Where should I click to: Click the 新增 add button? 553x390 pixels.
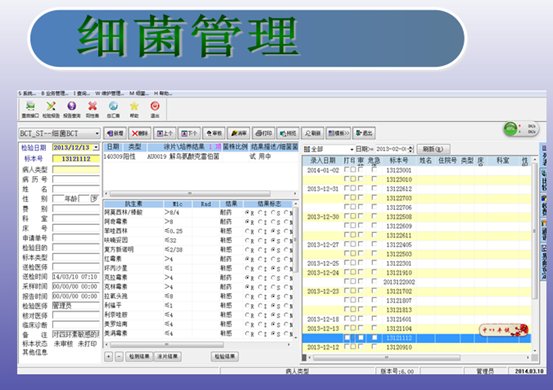[x=115, y=133]
